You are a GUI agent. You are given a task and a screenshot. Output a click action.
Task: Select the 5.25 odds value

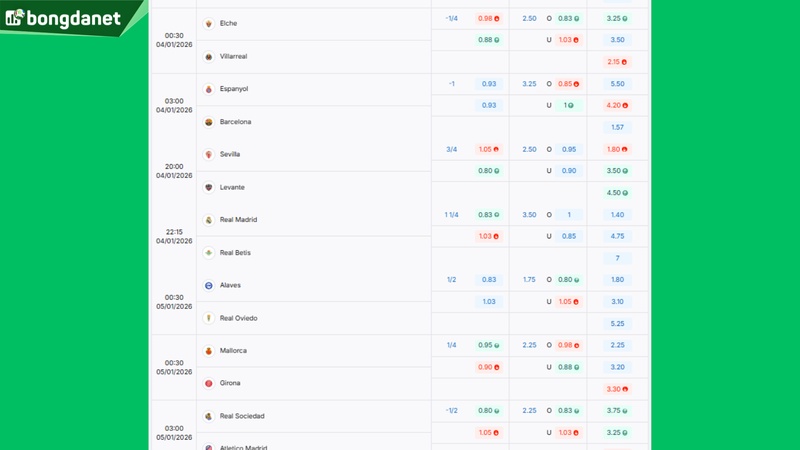tap(616, 324)
